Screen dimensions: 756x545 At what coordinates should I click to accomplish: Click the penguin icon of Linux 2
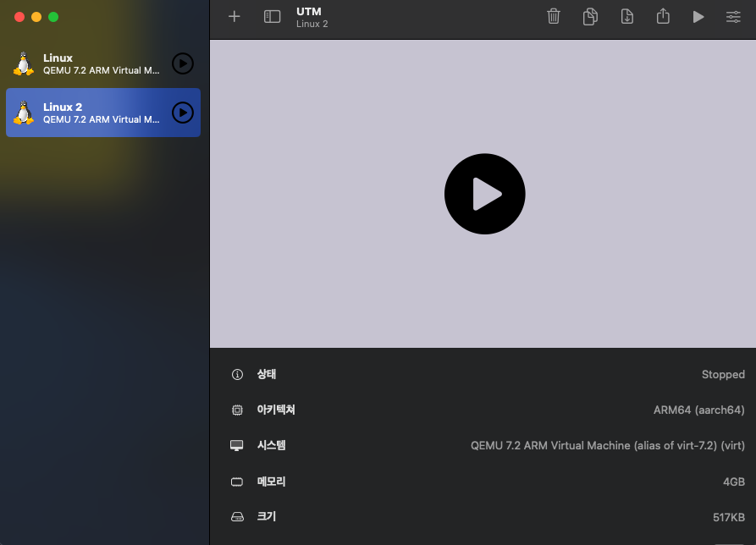click(x=23, y=113)
